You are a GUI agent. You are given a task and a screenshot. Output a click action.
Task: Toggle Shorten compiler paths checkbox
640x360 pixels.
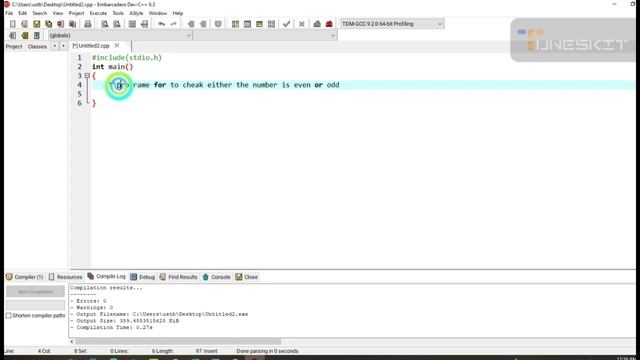(x=9, y=316)
